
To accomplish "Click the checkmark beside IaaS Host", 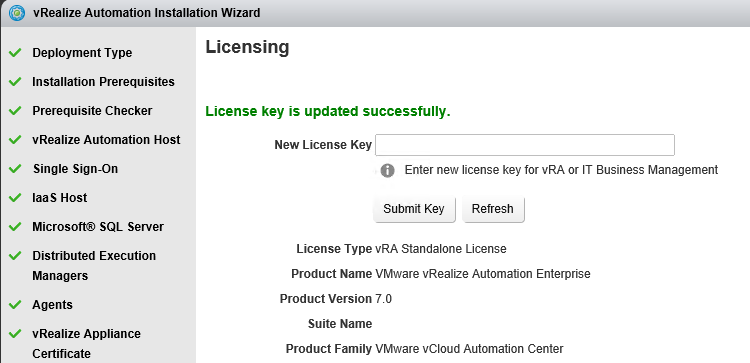I will click(15, 198).
